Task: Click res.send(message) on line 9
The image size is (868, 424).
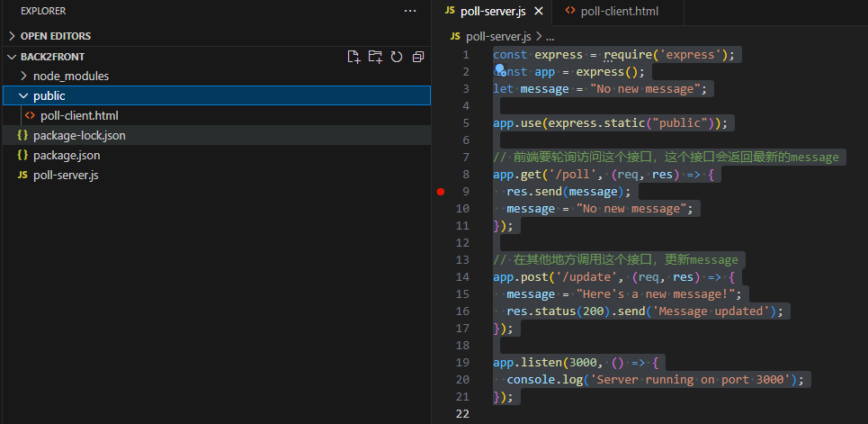Action: pyautogui.click(x=565, y=192)
